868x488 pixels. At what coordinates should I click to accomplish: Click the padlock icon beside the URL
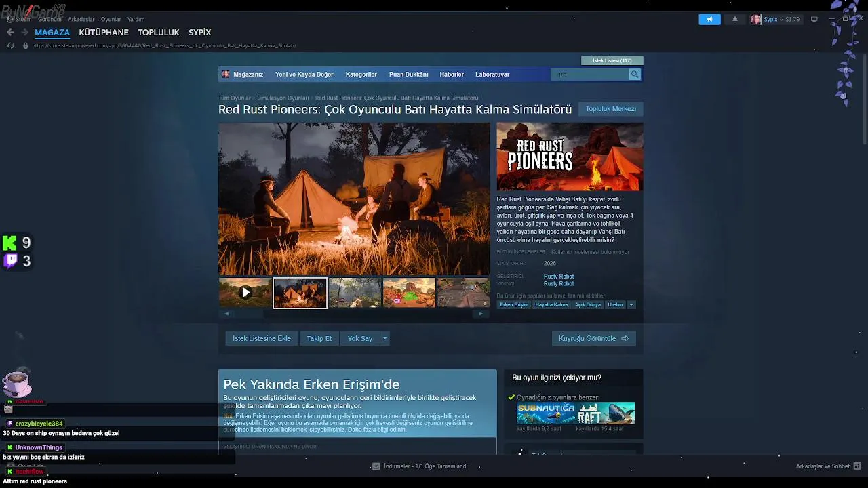[26, 45]
